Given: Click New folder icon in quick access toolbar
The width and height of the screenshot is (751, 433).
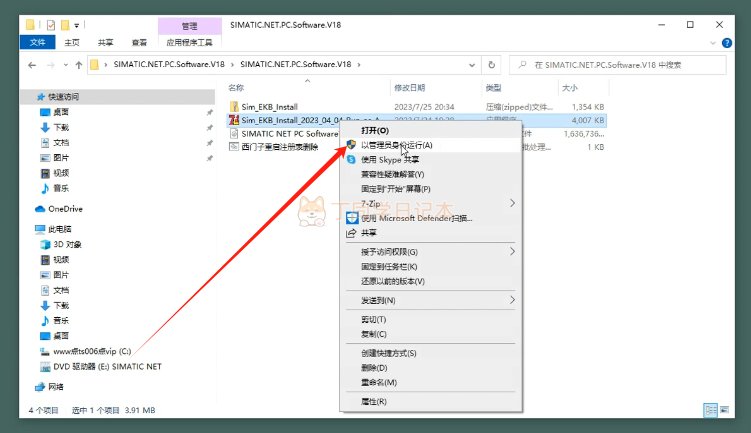Looking at the screenshot, I should pyautogui.click(x=65, y=25).
